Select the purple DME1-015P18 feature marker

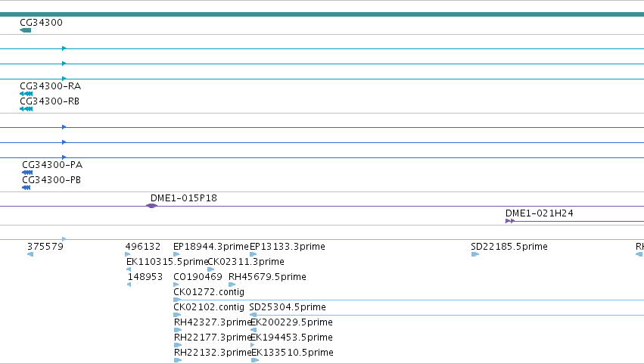pyautogui.click(x=151, y=206)
